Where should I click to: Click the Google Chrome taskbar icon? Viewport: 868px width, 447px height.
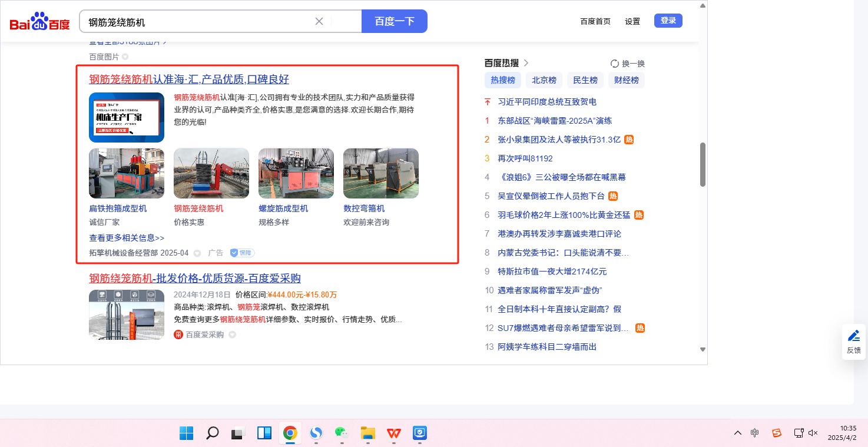[290, 433]
